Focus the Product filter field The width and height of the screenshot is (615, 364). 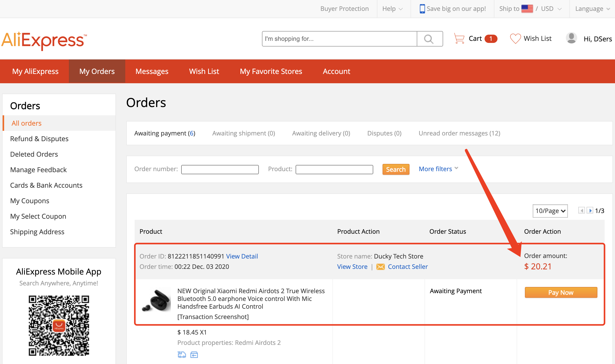pos(334,170)
